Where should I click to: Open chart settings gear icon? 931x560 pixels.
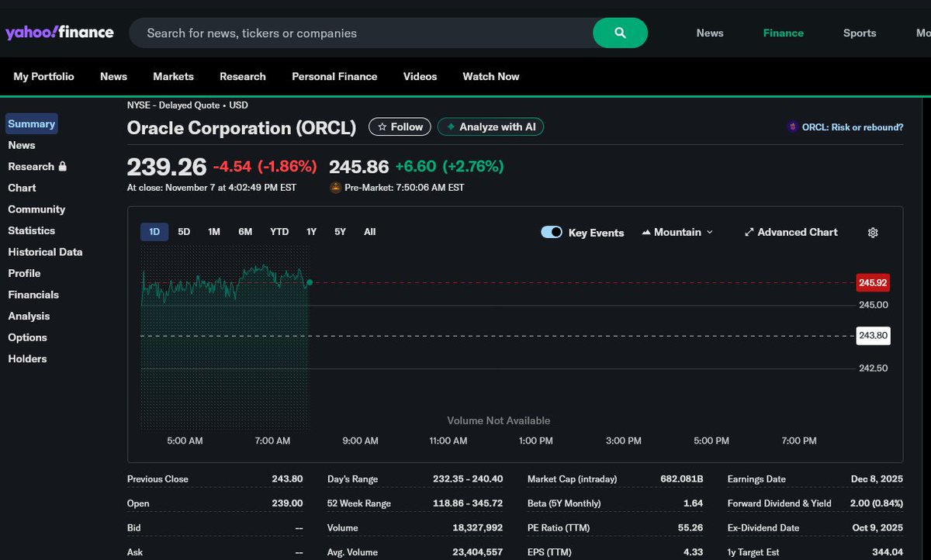pyautogui.click(x=873, y=232)
